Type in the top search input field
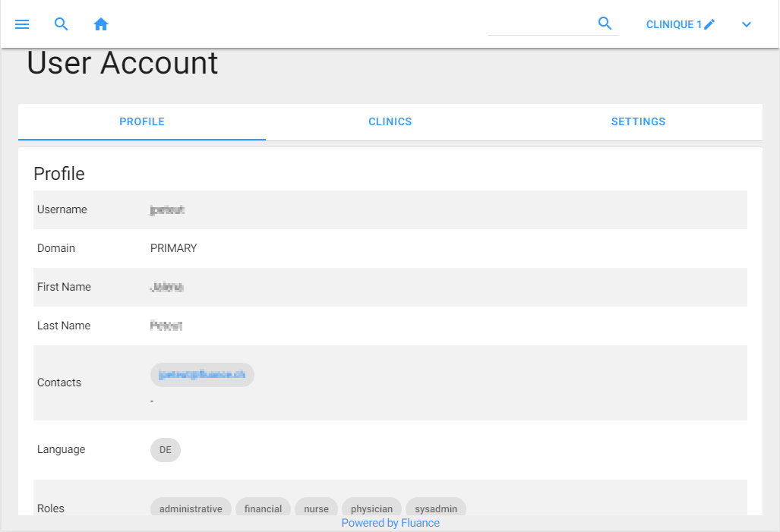780x532 pixels. [539, 24]
